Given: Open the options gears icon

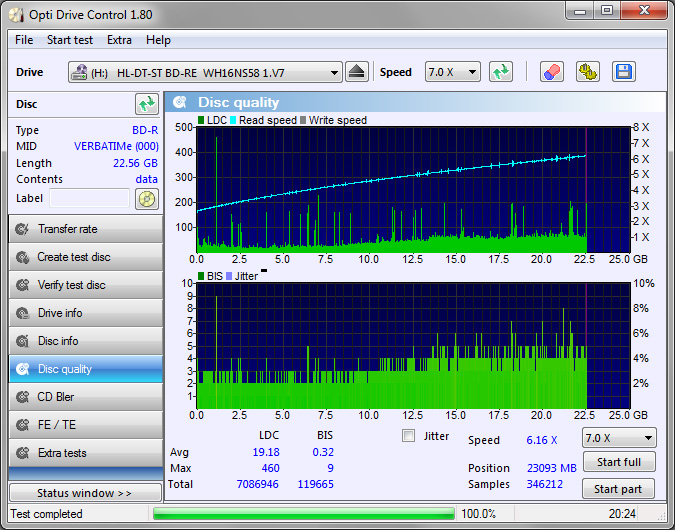Looking at the screenshot, I should coord(587,72).
